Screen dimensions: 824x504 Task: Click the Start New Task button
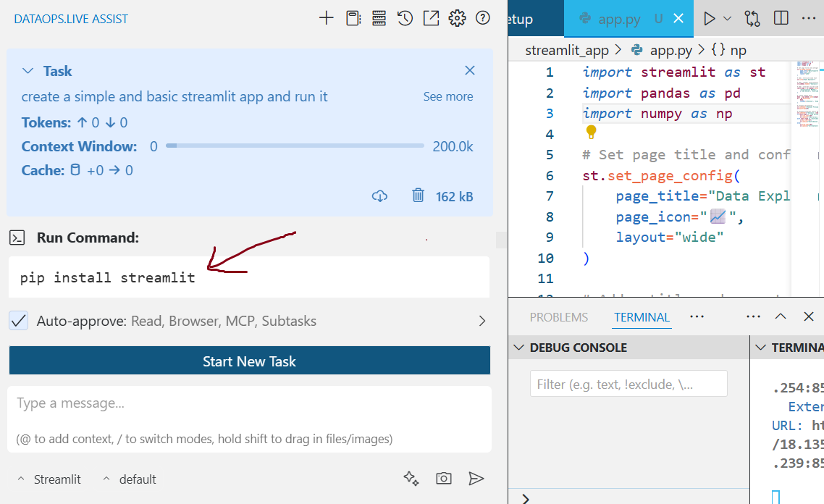(x=250, y=361)
